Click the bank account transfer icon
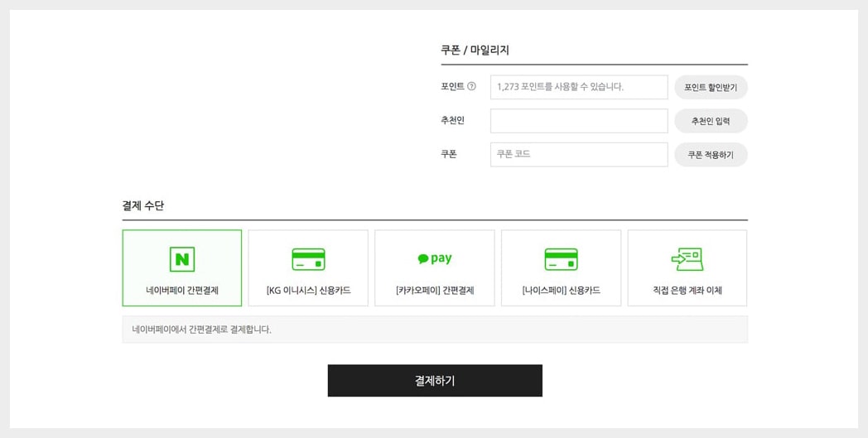 tap(687, 259)
